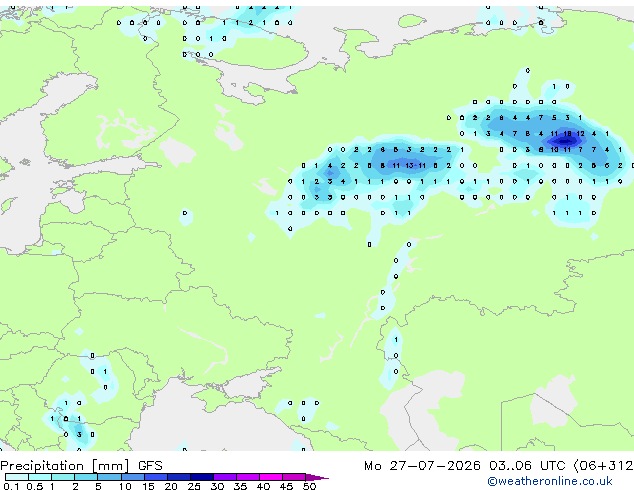The height and width of the screenshot is (490, 634).
Task: Click the 'Precipitation [mm]' legend title
Action: pos(65,466)
